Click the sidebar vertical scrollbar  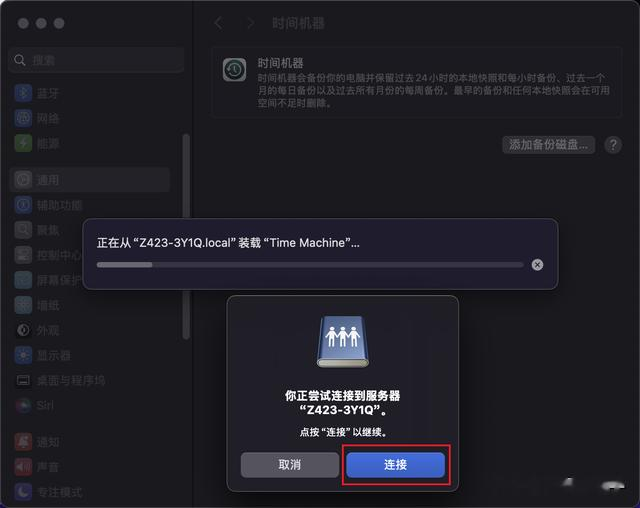pos(186,237)
